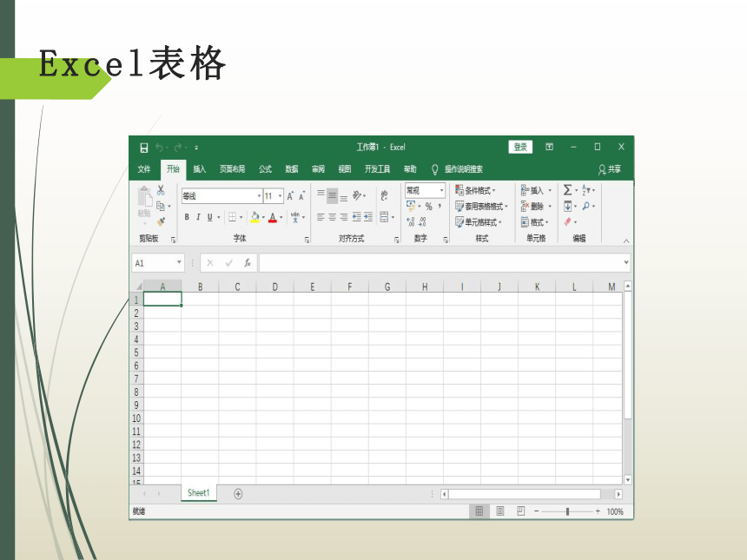Click the phonetic guide wén icon

(x=295, y=217)
